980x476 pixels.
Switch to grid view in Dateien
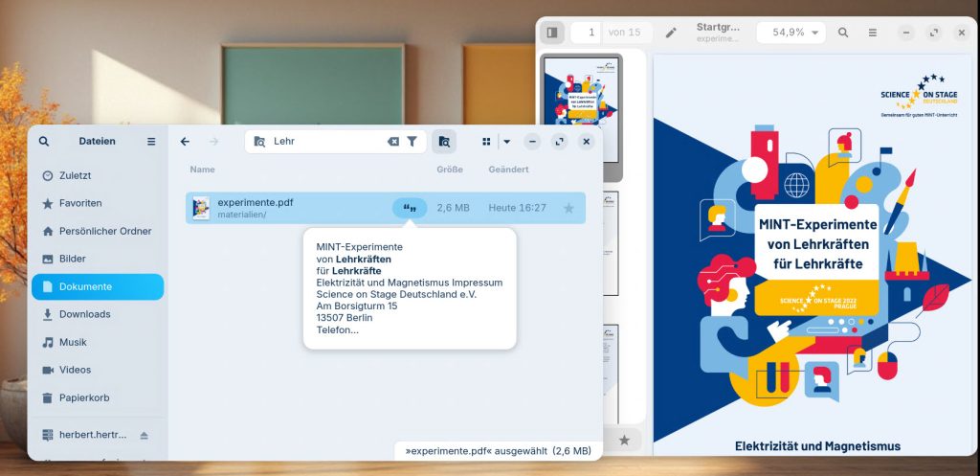tap(486, 142)
